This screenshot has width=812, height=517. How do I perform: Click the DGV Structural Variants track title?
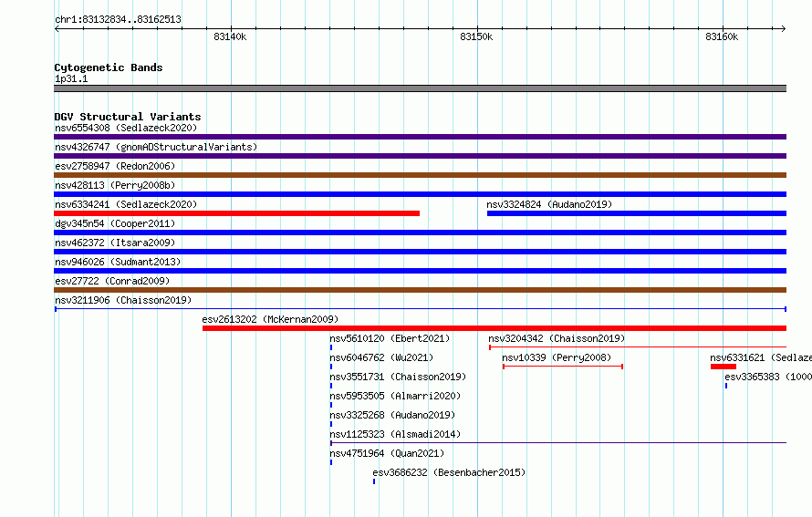[x=128, y=117]
